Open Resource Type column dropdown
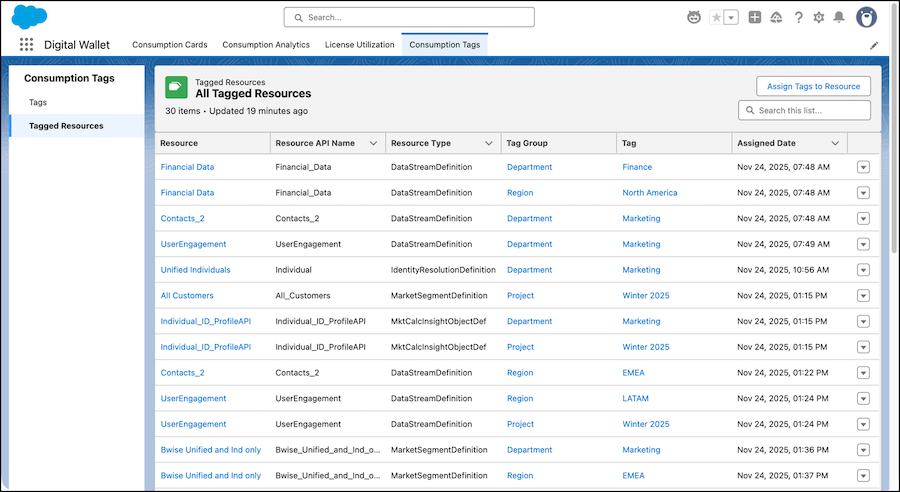Screen dimensions: 900x492 click(x=488, y=143)
